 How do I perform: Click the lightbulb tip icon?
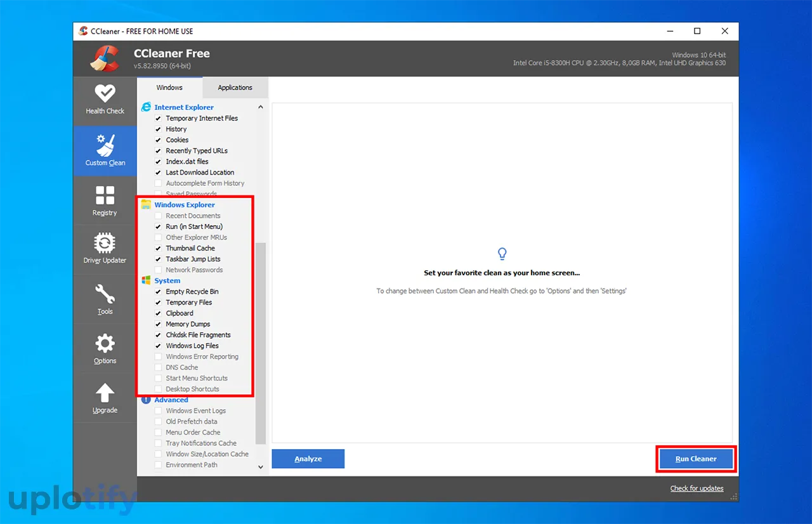pyautogui.click(x=502, y=254)
